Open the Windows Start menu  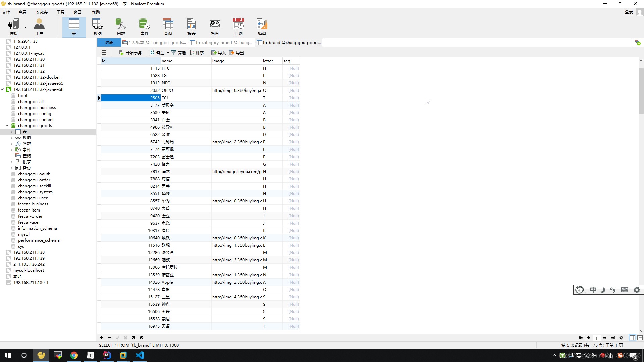[x=8, y=355]
